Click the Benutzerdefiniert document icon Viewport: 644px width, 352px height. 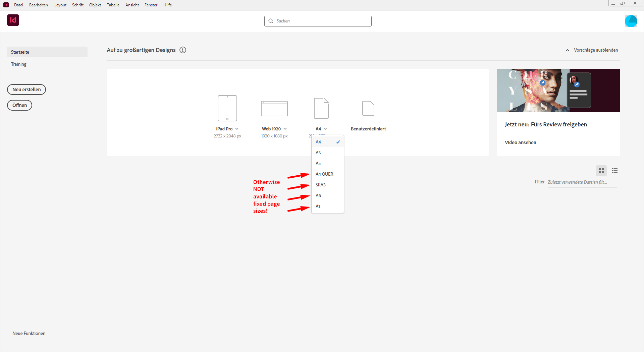click(x=368, y=108)
